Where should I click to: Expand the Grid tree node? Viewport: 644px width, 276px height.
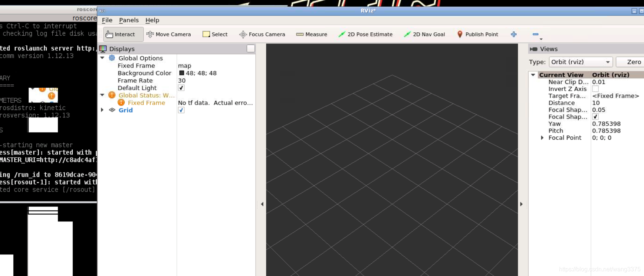tap(102, 110)
